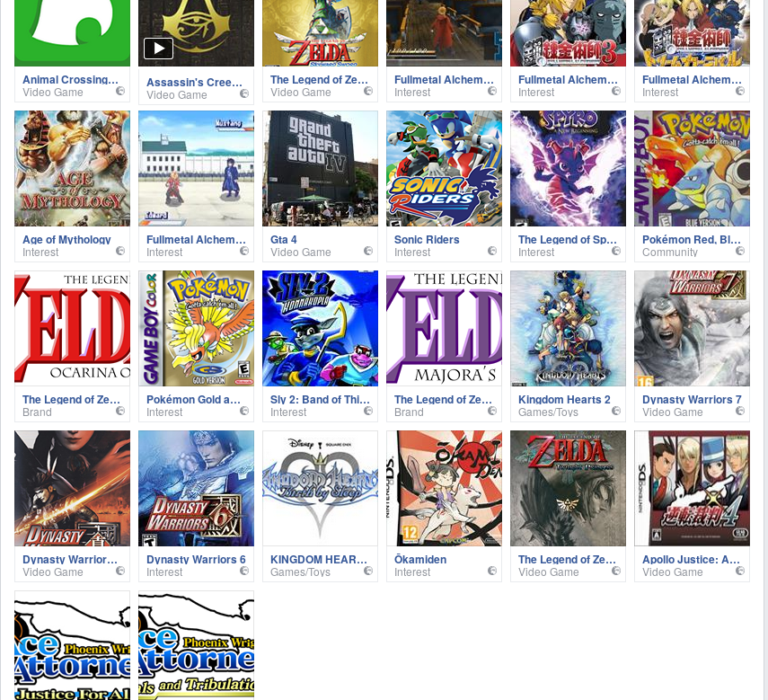Screen dimensions: 768x700
Task: Open the Assassin's Cree... title link
Action: click(x=194, y=83)
